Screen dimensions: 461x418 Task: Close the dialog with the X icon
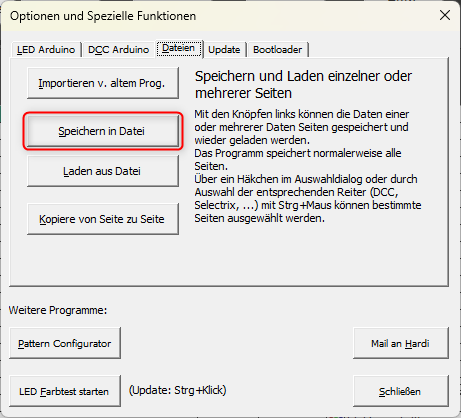point(445,15)
